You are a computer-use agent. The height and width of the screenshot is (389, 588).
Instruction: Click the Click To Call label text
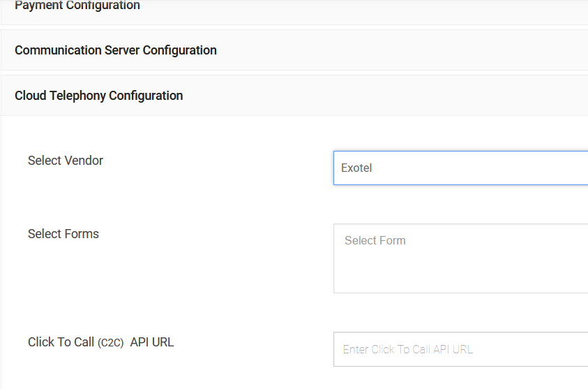point(61,342)
